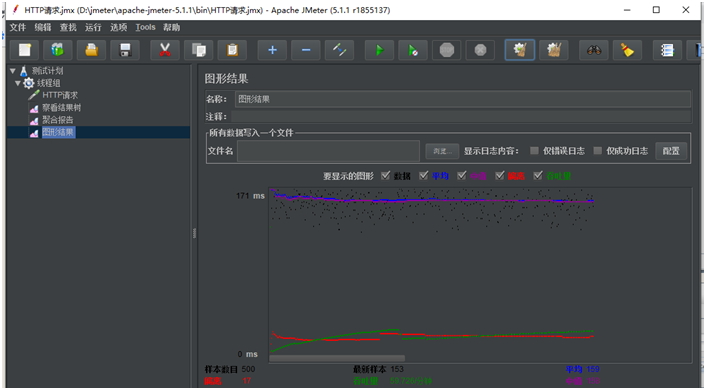Viewport: 706px width, 390px height.
Task: Toggle the 平均 graph checkbox
Action: pyautogui.click(x=423, y=176)
